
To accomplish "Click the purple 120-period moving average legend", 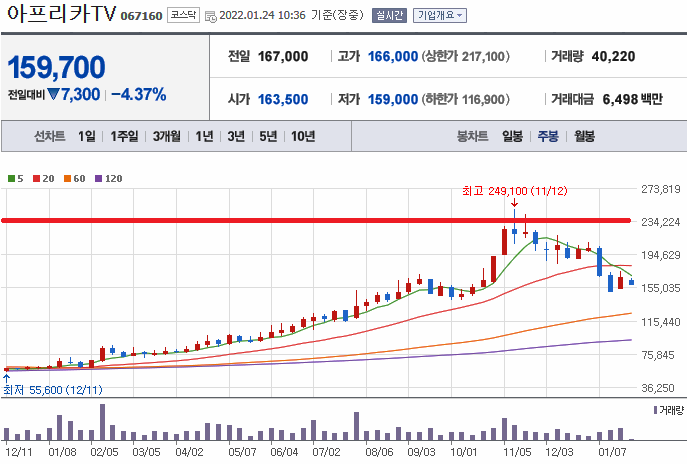I will pyautogui.click(x=108, y=178).
